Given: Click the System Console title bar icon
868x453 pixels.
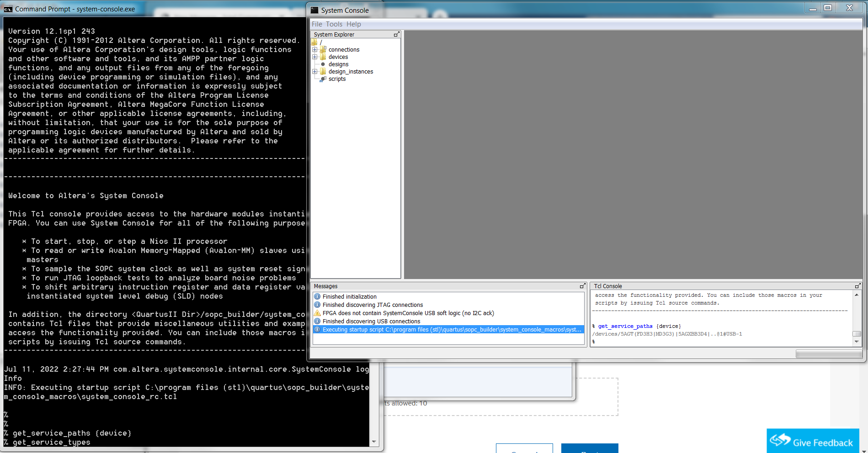Looking at the screenshot, I should click(x=314, y=10).
